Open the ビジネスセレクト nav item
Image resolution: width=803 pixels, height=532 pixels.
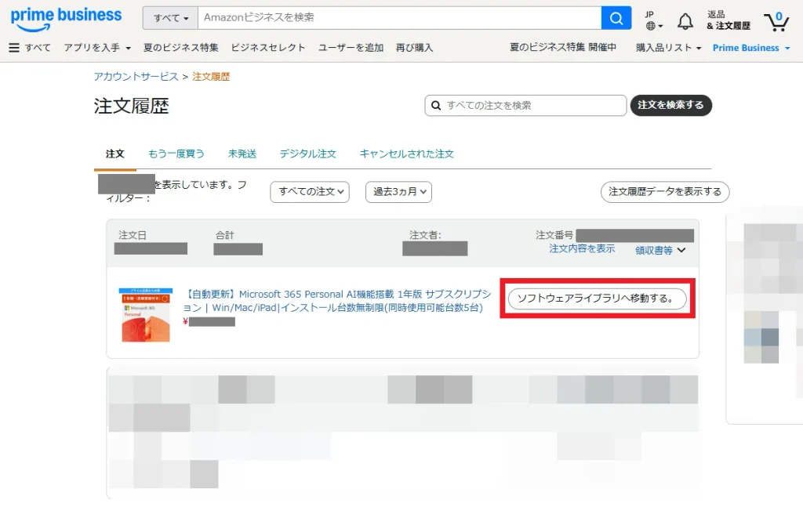[268, 48]
